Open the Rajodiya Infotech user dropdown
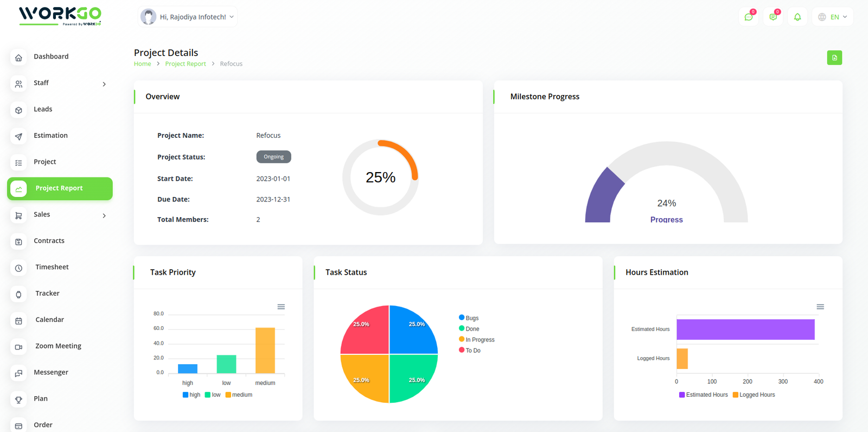Image resolution: width=868 pixels, height=432 pixels. click(188, 17)
